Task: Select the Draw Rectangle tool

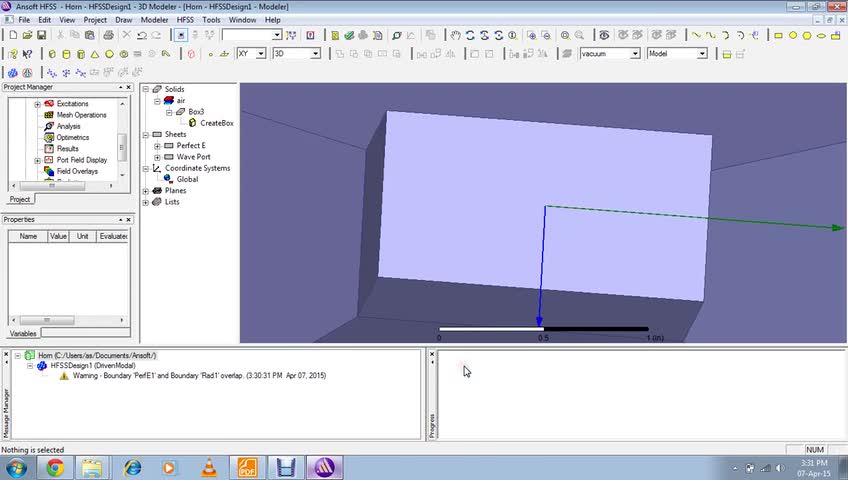Action: click(x=778, y=35)
